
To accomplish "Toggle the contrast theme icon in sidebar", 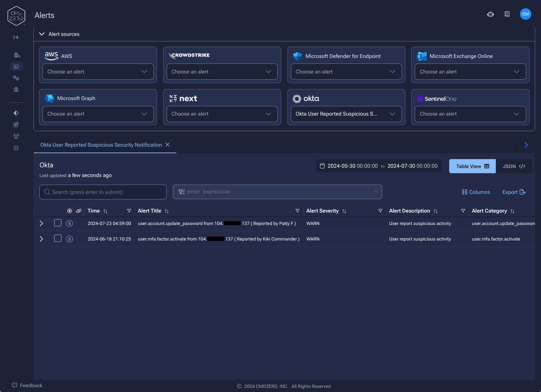I will point(16,113).
